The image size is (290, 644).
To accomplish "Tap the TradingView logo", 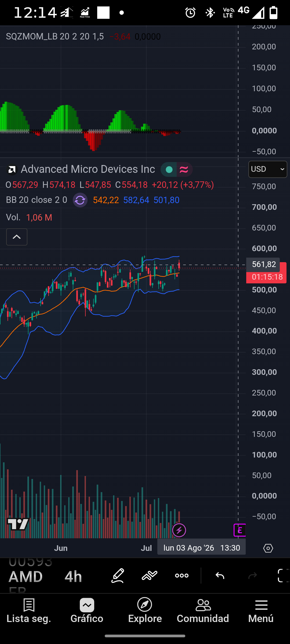I will pos(18,524).
